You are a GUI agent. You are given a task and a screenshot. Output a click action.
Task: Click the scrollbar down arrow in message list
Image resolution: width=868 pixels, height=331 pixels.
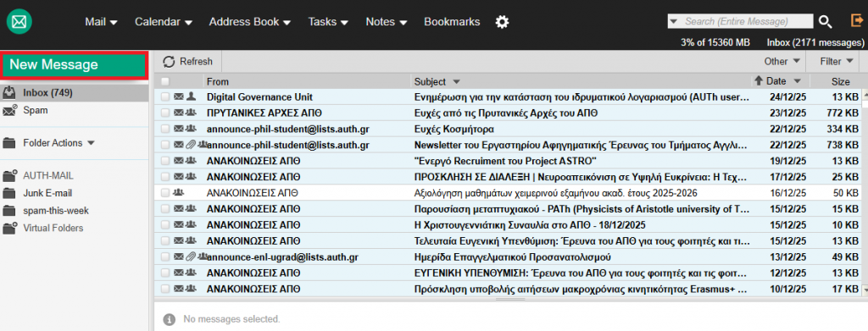point(865,290)
